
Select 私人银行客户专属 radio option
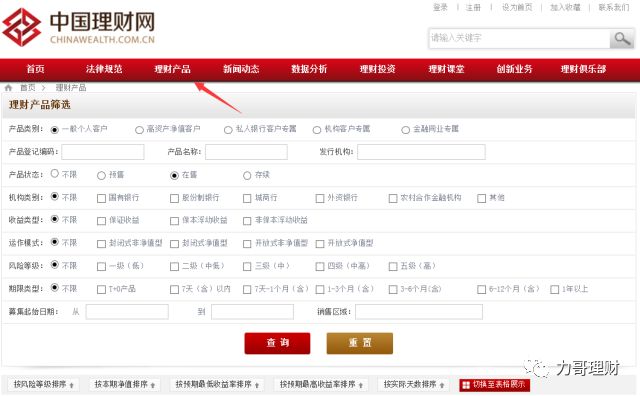(x=228, y=130)
